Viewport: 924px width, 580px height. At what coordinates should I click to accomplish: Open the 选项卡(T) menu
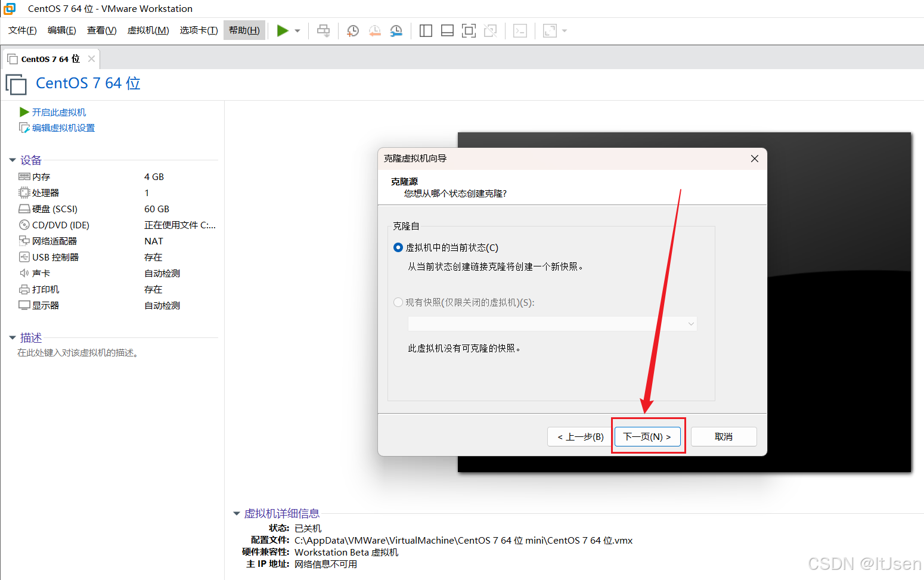coord(199,30)
